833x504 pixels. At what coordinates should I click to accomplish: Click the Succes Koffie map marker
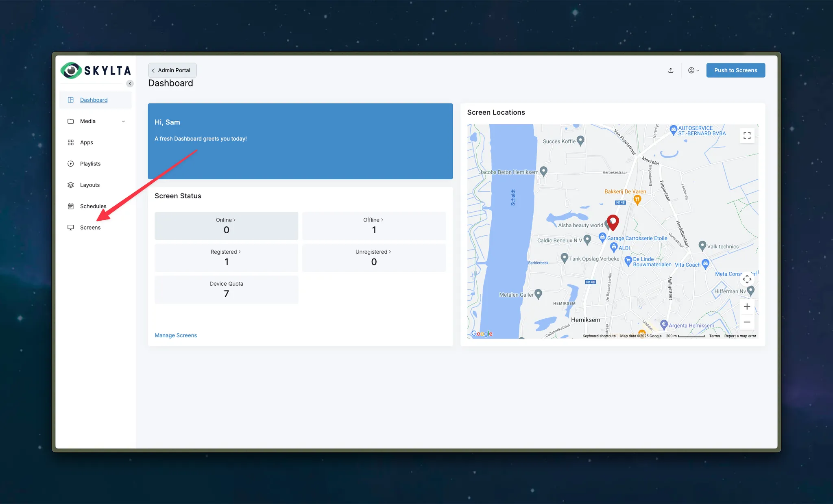click(x=581, y=141)
